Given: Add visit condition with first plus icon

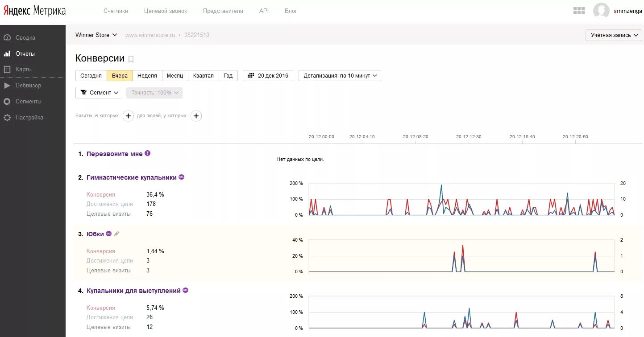Looking at the screenshot, I should coord(128,116).
